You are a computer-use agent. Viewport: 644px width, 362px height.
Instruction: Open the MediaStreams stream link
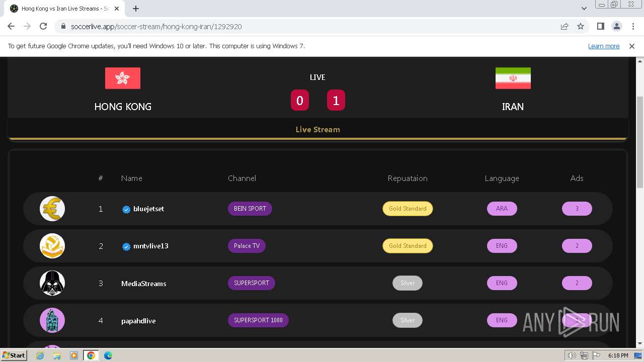(144, 284)
